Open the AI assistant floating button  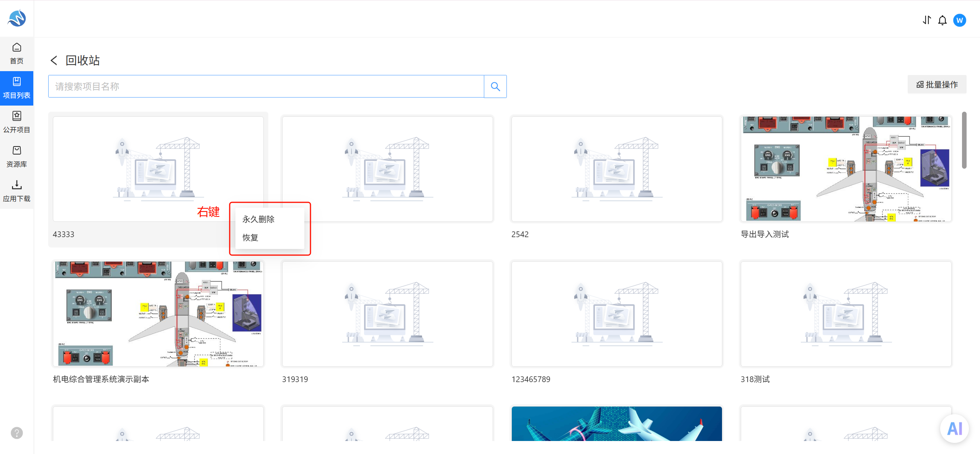coord(954,428)
